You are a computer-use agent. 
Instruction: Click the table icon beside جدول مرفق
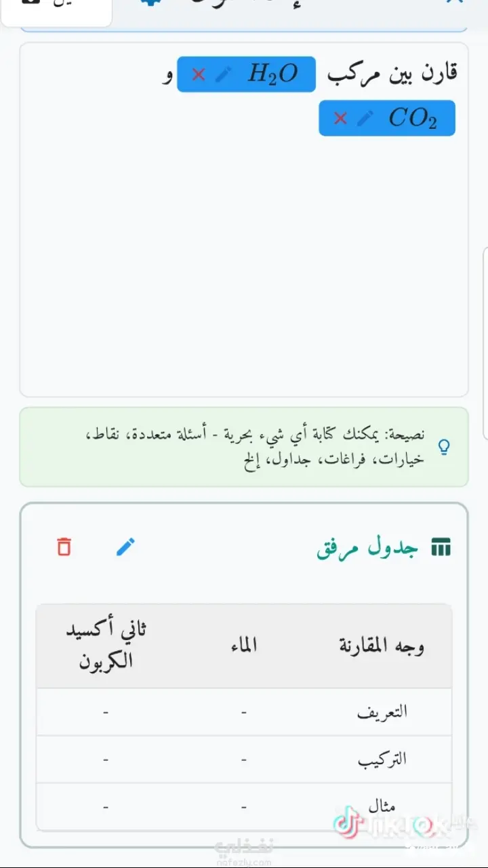point(441,547)
